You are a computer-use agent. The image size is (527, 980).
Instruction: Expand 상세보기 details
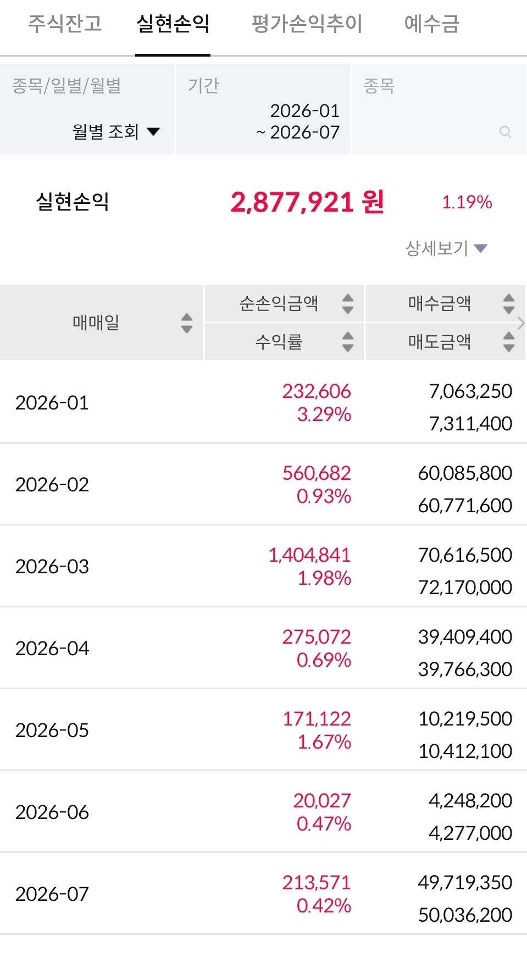click(446, 248)
